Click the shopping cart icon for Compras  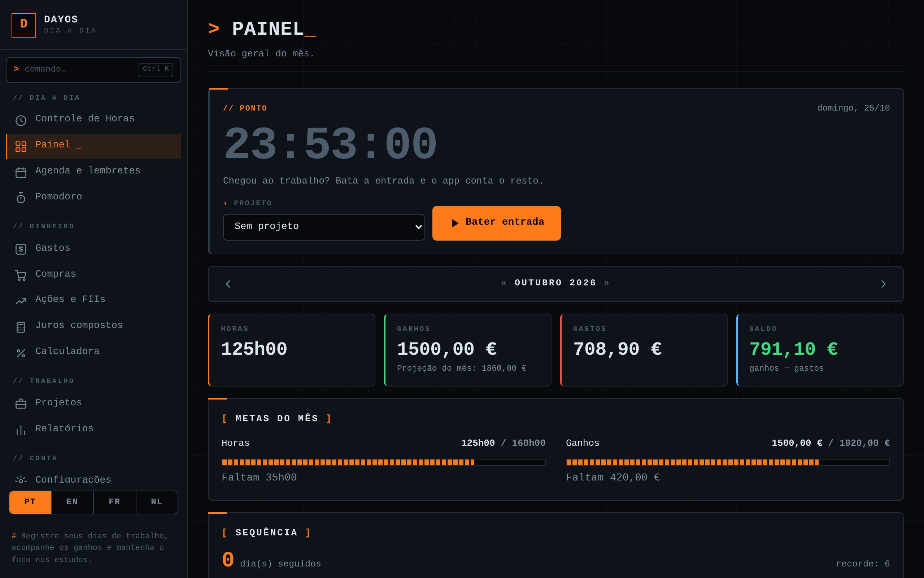21,275
